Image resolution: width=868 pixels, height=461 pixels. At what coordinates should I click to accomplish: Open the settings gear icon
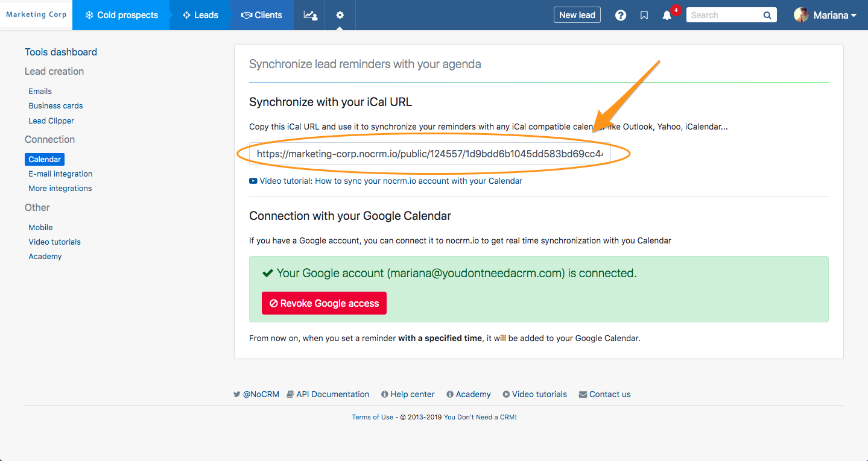point(340,15)
